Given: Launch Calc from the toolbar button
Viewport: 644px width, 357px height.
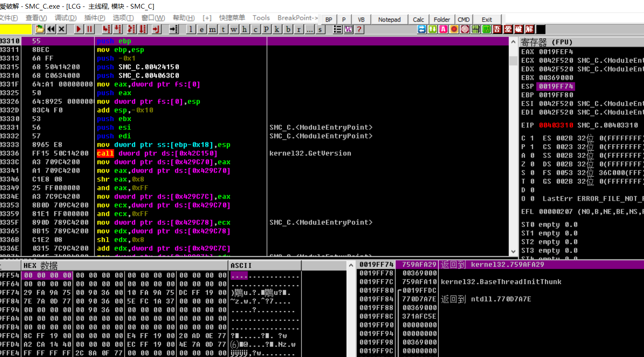Looking at the screenshot, I should tap(418, 19).
